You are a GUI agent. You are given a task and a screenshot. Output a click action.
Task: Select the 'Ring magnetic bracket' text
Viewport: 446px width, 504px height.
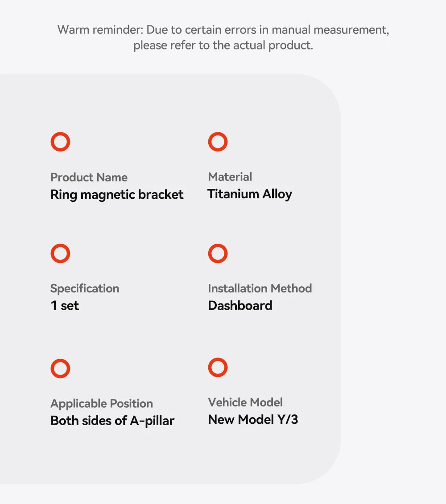117,195
